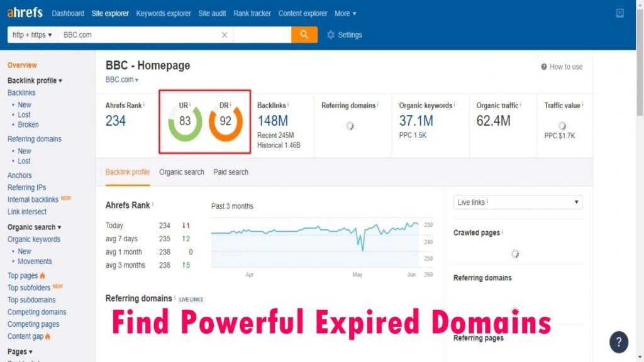Select Overview in the sidebar
Viewport: 644px width, 362px height.
pos(22,65)
